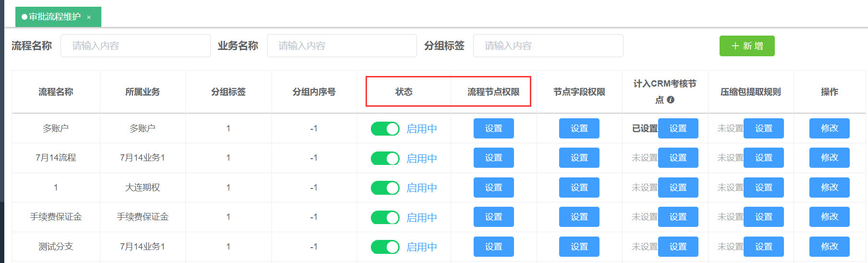Image resolution: width=868 pixels, height=263 pixels.
Task: Click CRM考核节点 设置 in 测试分支 row
Action: click(x=678, y=247)
